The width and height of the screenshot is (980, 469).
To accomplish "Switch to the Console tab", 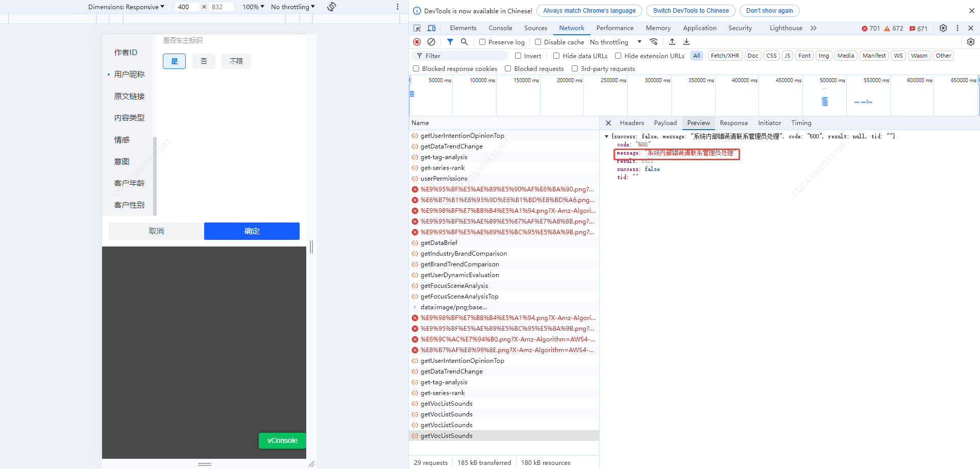I will [x=500, y=28].
